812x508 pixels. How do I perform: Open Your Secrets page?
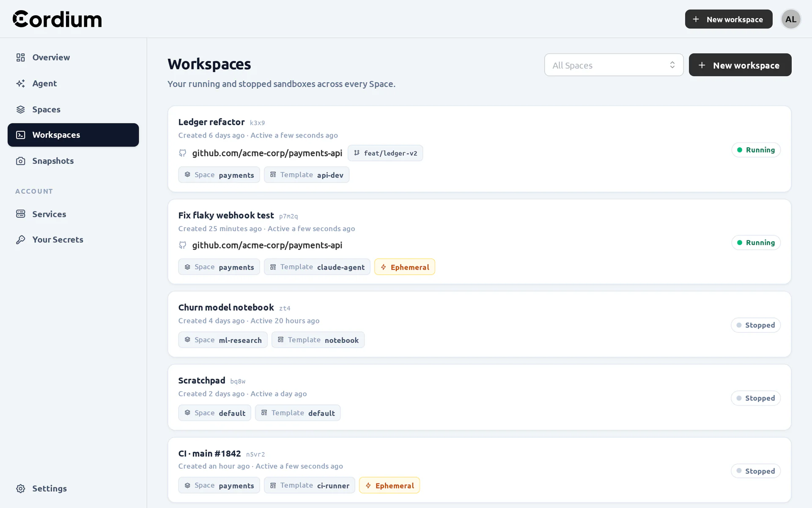coord(73,240)
